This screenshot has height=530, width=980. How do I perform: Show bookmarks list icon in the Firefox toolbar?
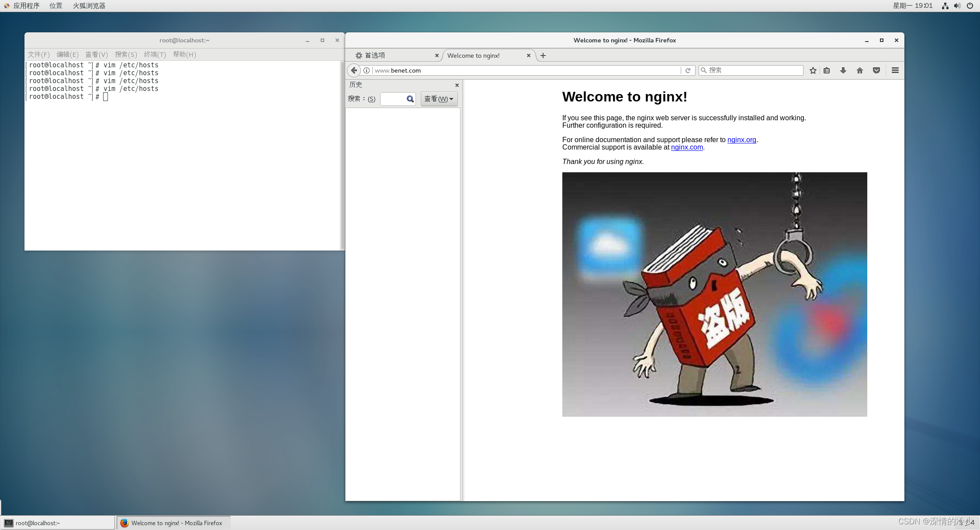[827, 70]
